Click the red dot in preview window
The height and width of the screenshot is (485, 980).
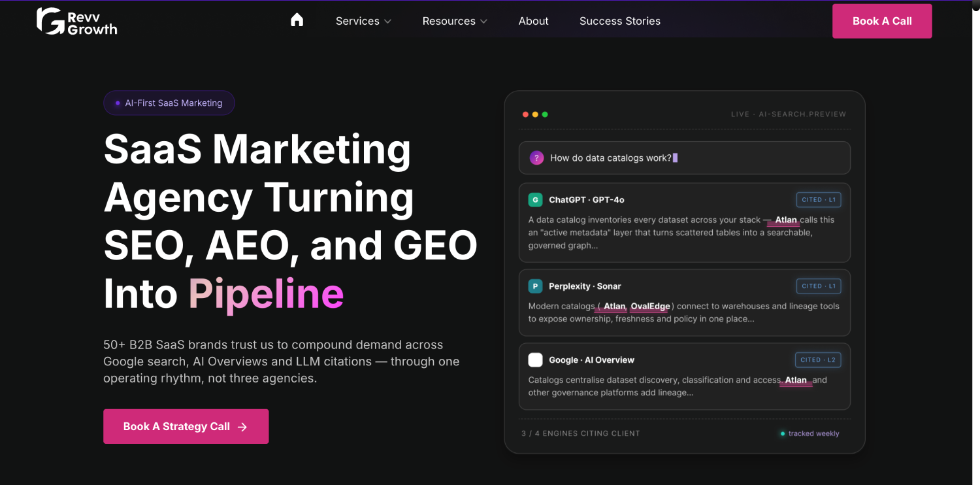click(x=525, y=114)
